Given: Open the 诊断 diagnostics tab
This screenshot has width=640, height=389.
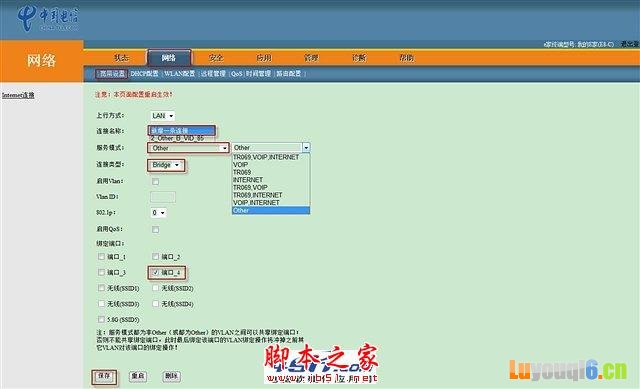Looking at the screenshot, I should click(359, 58).
